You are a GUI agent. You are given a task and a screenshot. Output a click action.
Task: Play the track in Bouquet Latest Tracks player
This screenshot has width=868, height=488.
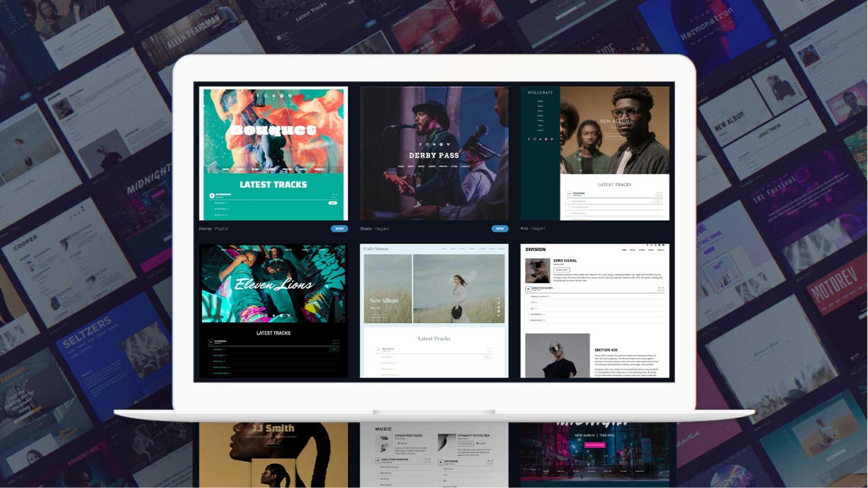212,196
